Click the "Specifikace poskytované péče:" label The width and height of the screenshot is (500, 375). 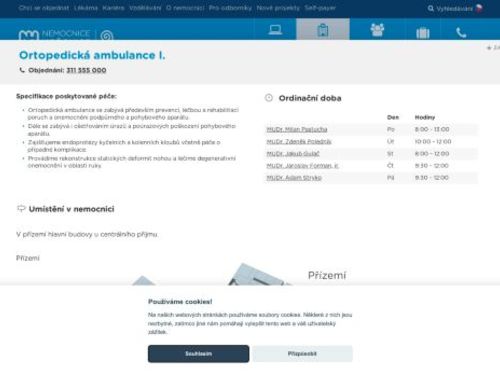coord(66,96)
